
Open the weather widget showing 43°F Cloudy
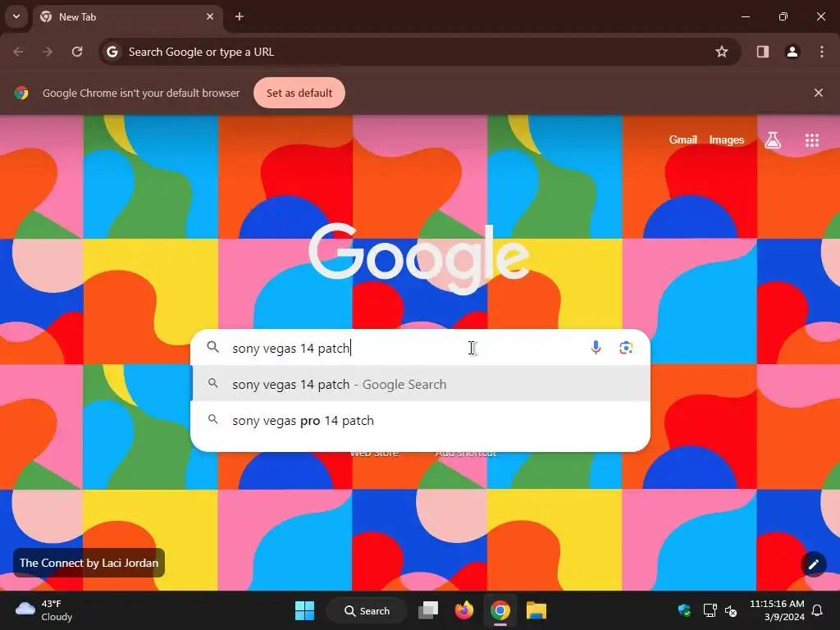pos(44,610)
